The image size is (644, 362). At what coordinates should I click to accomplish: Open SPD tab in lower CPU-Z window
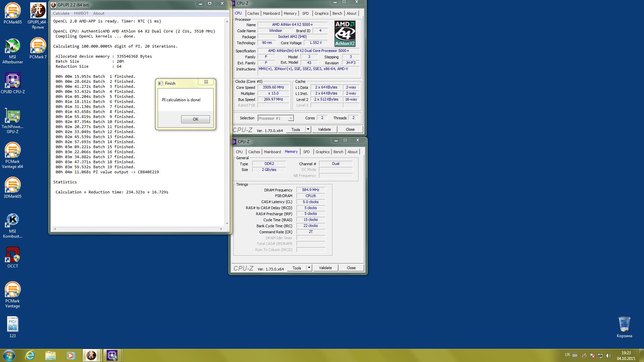306,152
